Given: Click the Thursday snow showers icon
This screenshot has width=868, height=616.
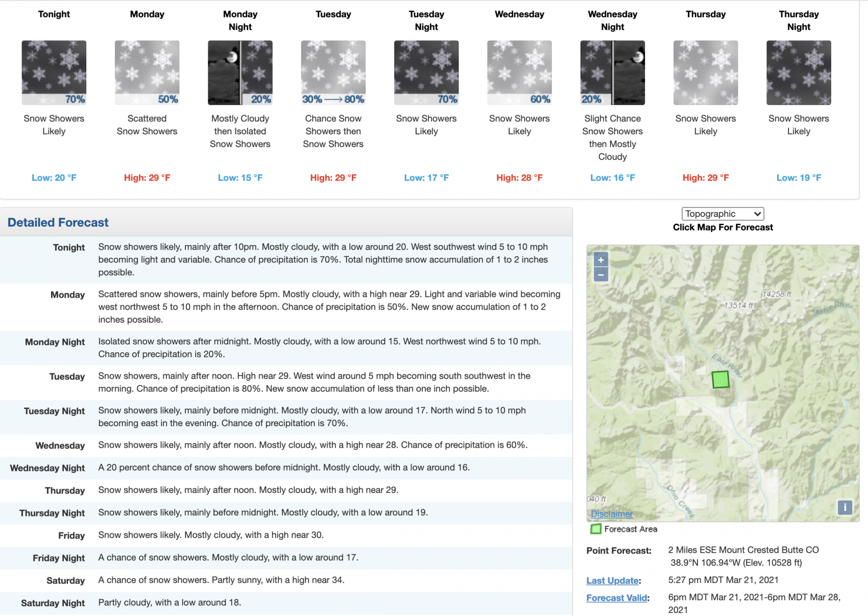Looking at the screenshot, I should pyautogui.click(x=706, y=73).
